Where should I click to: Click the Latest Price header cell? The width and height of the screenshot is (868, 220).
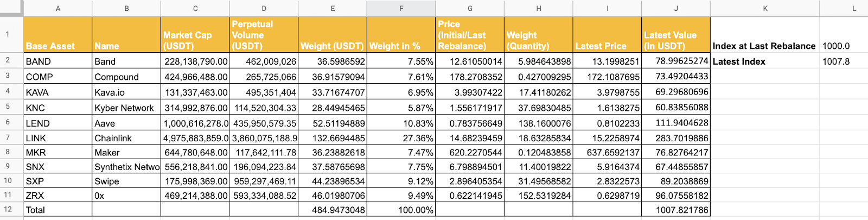pos(607,35)
